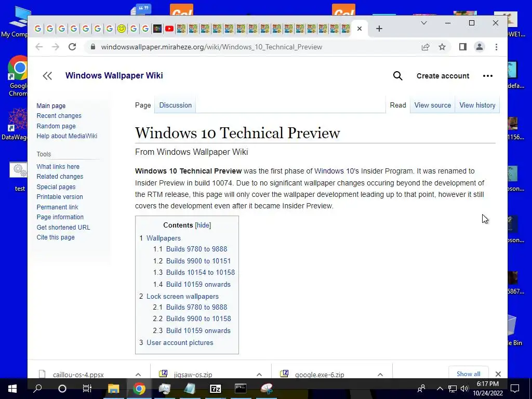Click the address bar URL
The image size is (532, 399).
(212, 47)
